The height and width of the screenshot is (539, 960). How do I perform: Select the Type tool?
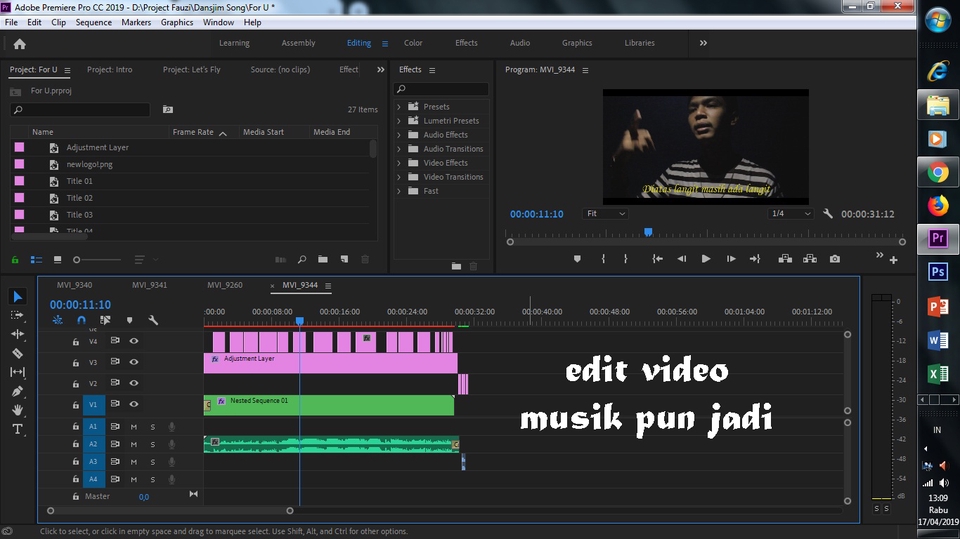tap(17, 429)
